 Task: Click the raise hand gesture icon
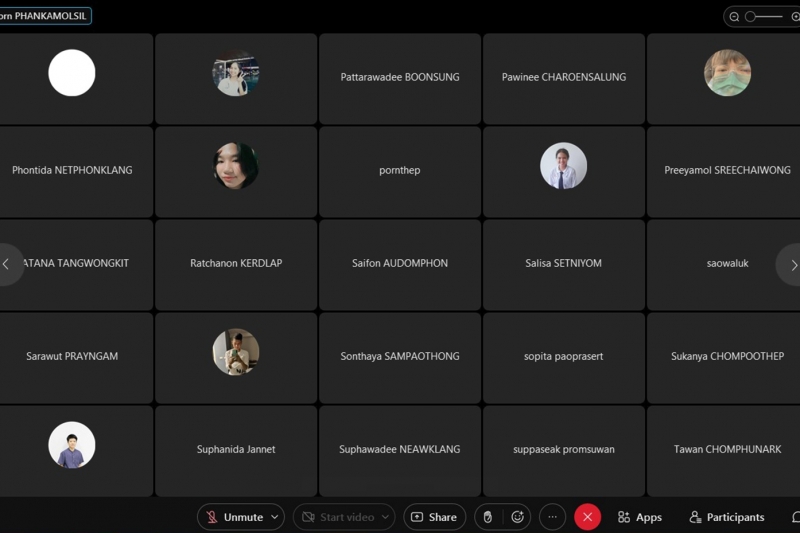tap(488, 517)
